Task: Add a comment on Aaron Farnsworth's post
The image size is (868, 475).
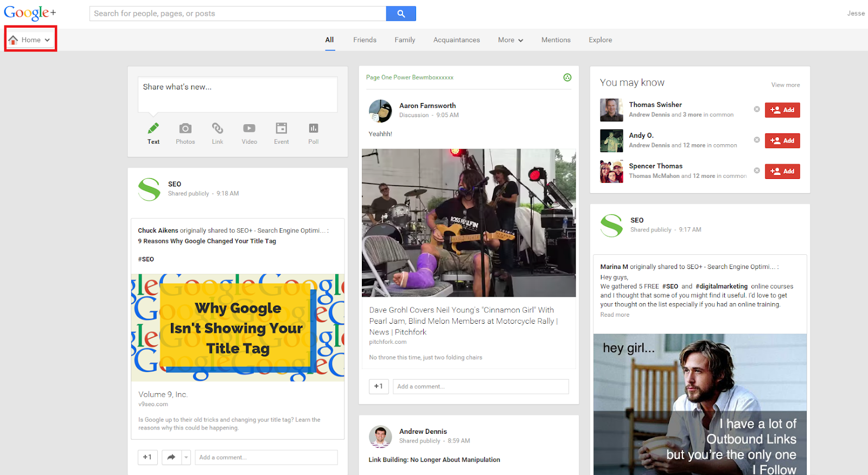Action: 481,387
